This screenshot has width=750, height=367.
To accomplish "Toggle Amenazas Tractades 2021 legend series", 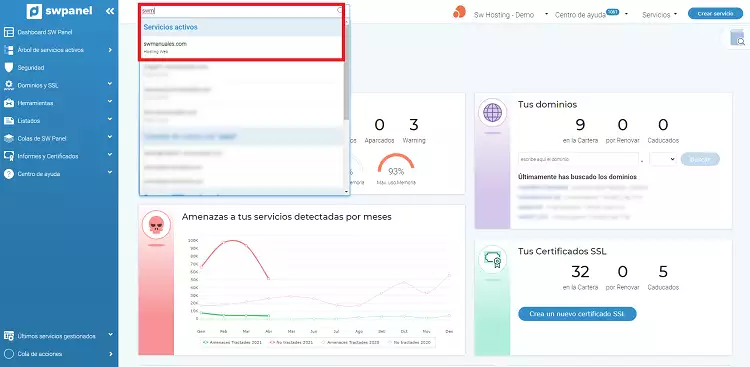I will pos(232,343).
